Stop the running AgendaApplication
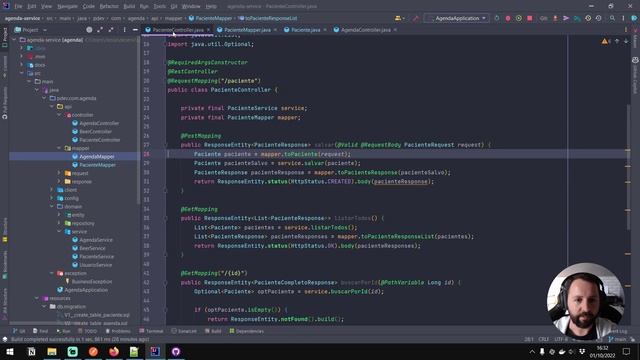The height and width of the screenshot is (360, 640). point(530,18)
